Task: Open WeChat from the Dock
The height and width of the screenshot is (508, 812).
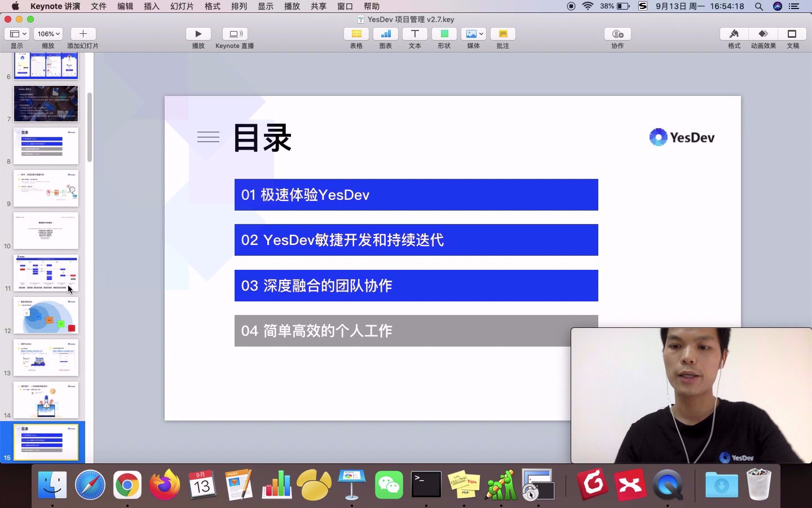Action: 389,484
